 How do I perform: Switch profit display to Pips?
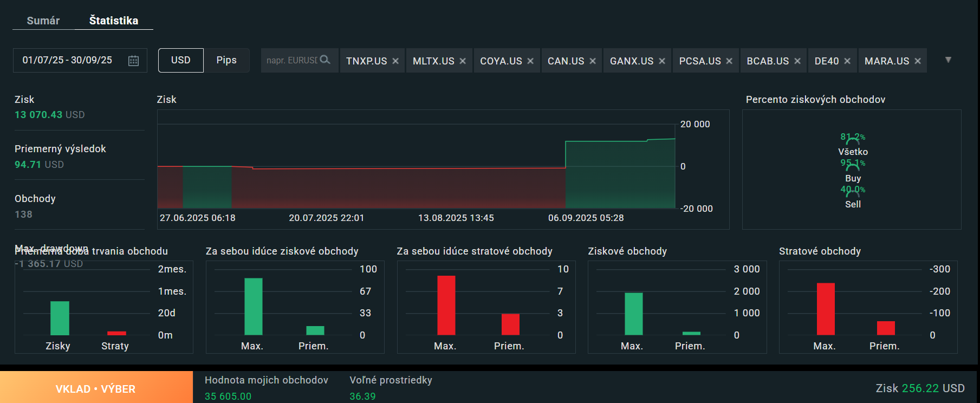[x=226, y=60]
